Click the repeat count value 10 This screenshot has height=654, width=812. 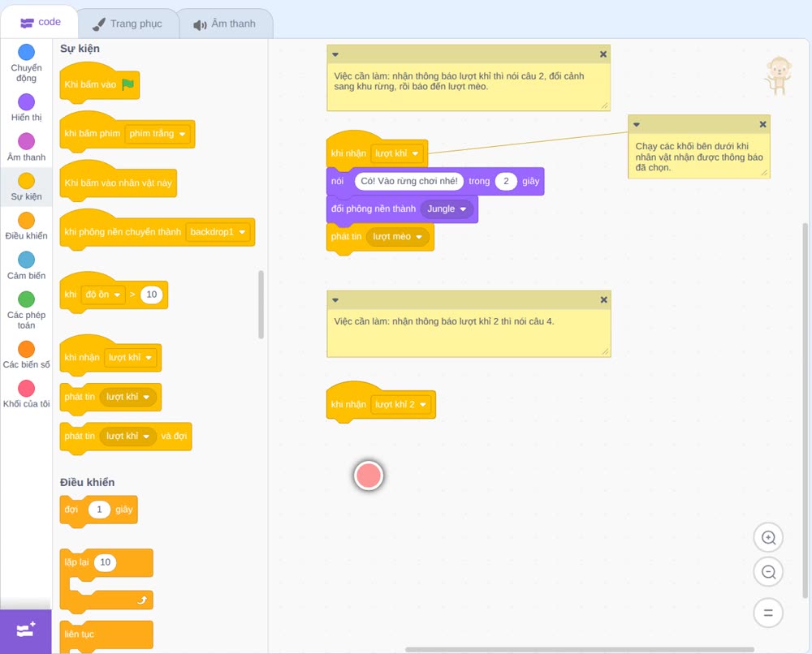105,562
